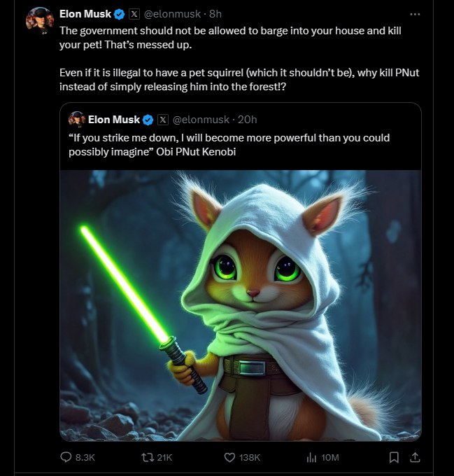Open the @elonmusk handle on main tweet
454x476 pixels.
(x=173, y=14)
